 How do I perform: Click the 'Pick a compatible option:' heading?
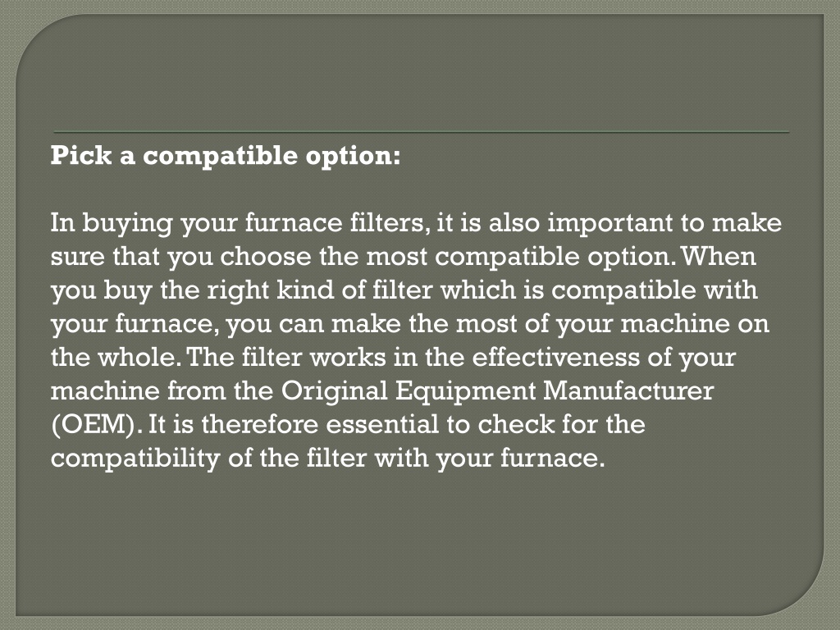tap(226, 156)
